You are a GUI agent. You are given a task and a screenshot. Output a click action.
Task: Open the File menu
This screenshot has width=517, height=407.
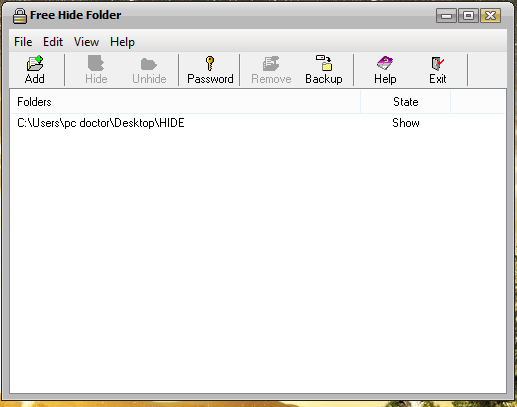tap(23, 42)
